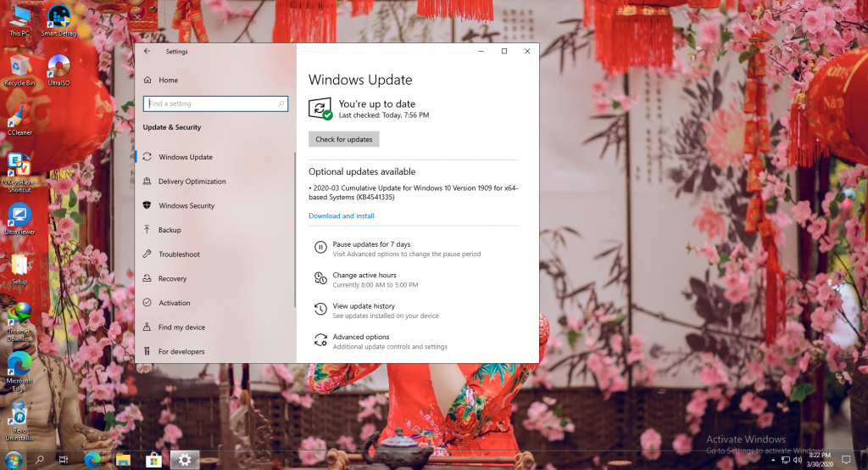Click the history icon beside View update history

(320, 310)
